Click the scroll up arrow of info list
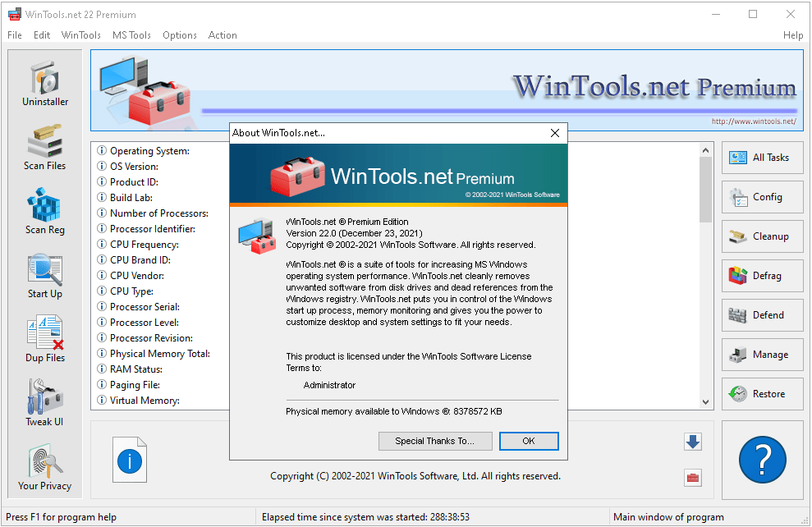The image size is (812, 527). [x=705, y=150]
